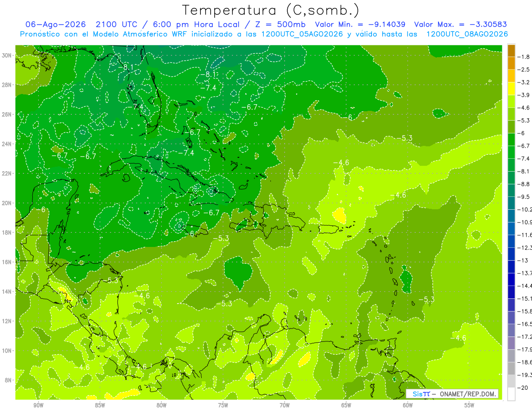The image size is (532, 411).
Task: Pick the brown top swatch of the colorbar
Action: [x=511, y=50]
